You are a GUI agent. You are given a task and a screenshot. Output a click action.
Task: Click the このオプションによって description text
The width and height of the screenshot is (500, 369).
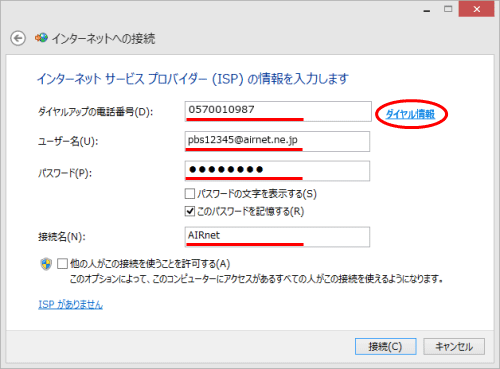pyautogui.click(x=256, y=279)
